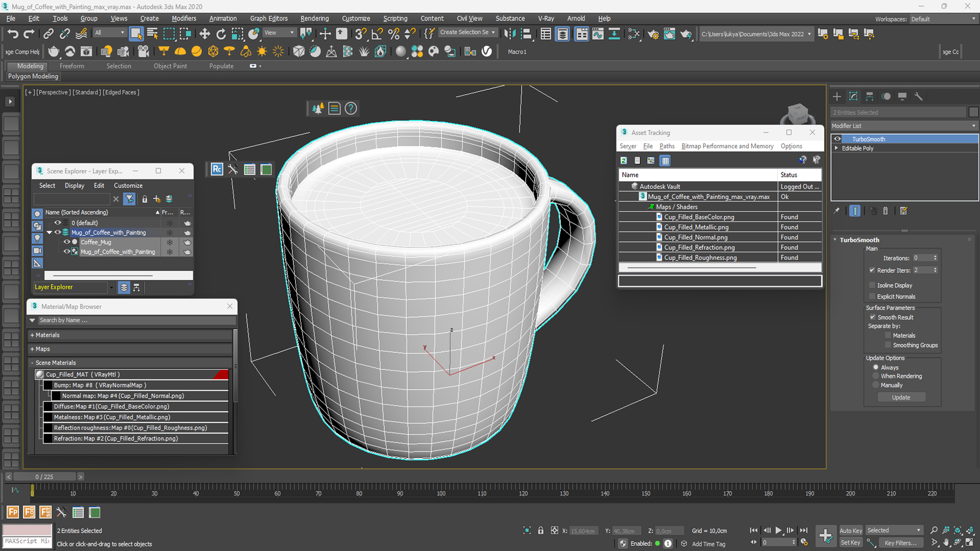Uncheck the Smooth Result checkbox

click(x=872, y=317)
